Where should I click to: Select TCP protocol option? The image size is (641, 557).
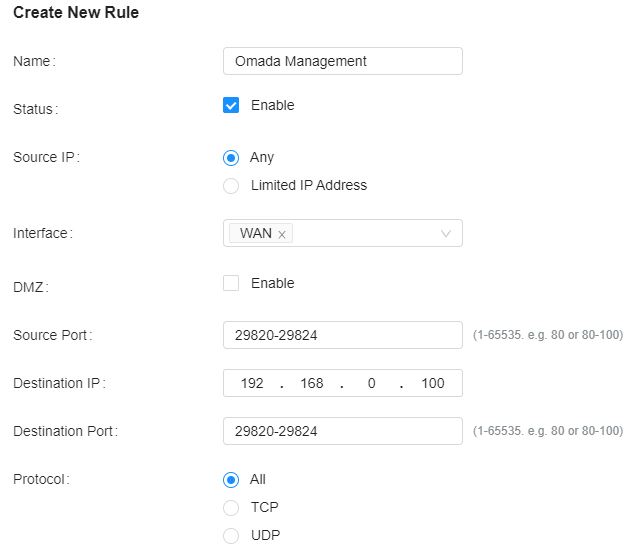[x=231, y=507]
